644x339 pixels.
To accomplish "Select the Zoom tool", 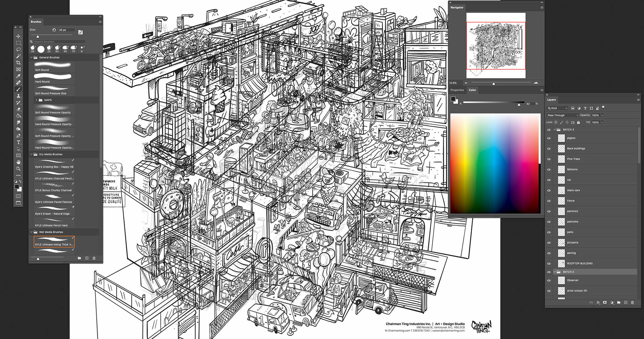I will tap(18, 169).
